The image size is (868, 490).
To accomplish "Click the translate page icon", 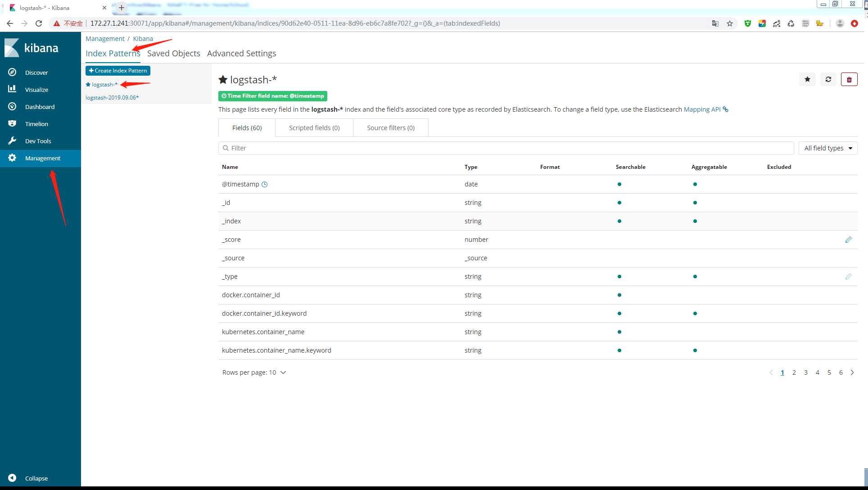I will [715, 23].
